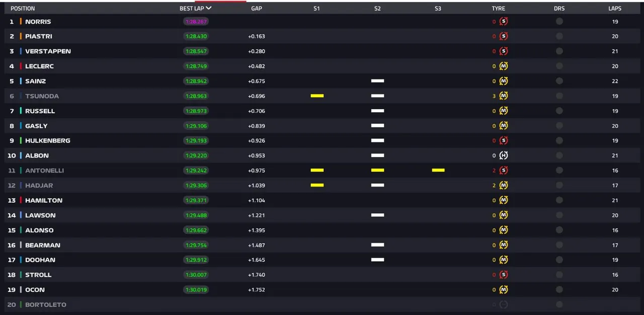The width and height of the screenshot is (644, 315).
Task: Select Piastri's best lap time 1:28.430
Action: (196, 36)
